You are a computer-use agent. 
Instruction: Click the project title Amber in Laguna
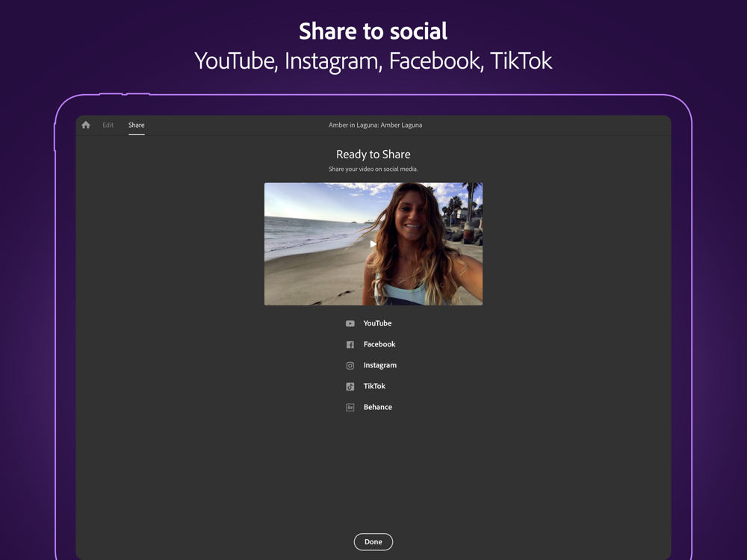tap(376, 125)
